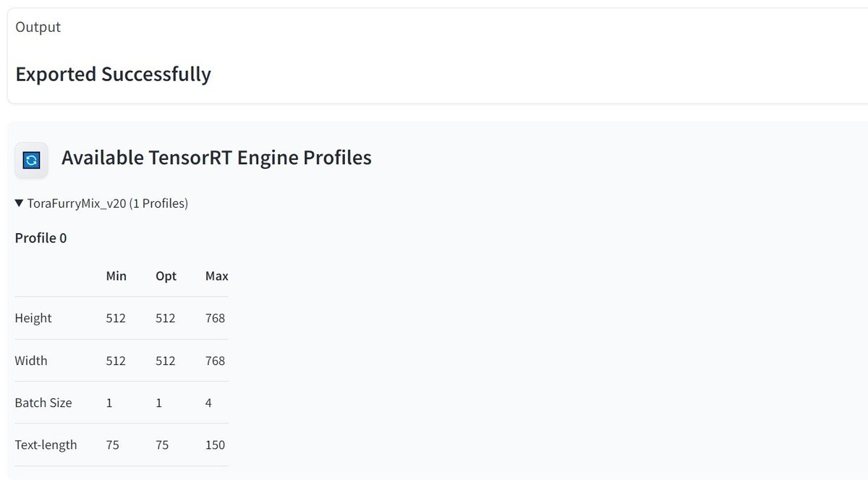This screenshot has height=488, width=868.
Task: Click the Profile 0 heading
Action: click(41, 237)
